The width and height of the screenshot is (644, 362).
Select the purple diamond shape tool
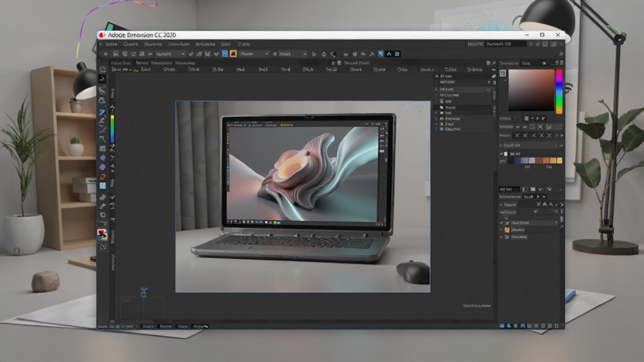tap(103, 167)
